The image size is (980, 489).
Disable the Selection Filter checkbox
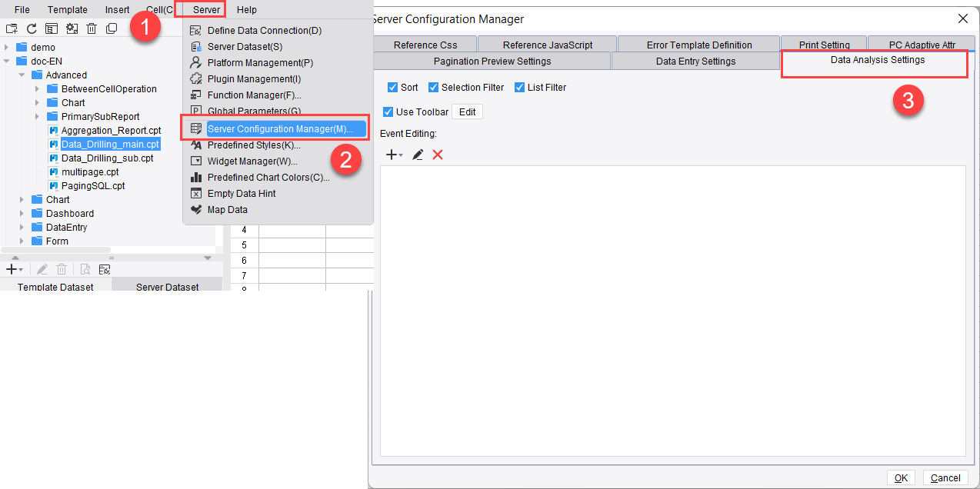(432, 87)
